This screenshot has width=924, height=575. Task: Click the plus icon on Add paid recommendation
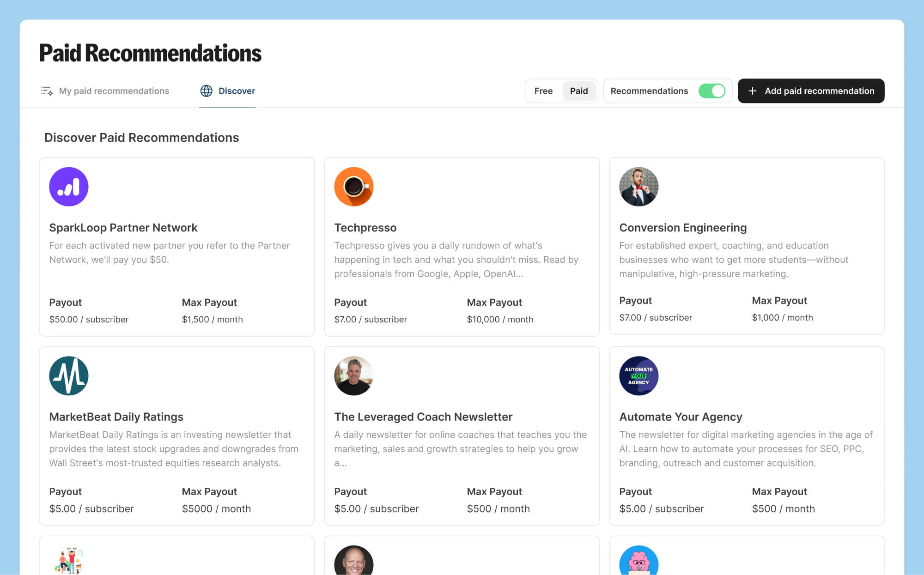pyautogui.click(x=752, y=91)
